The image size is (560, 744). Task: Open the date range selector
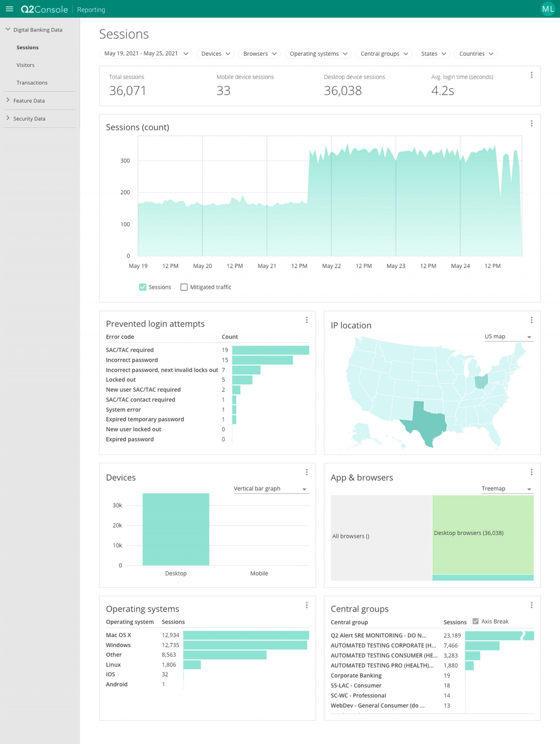(x=145, y=53)
